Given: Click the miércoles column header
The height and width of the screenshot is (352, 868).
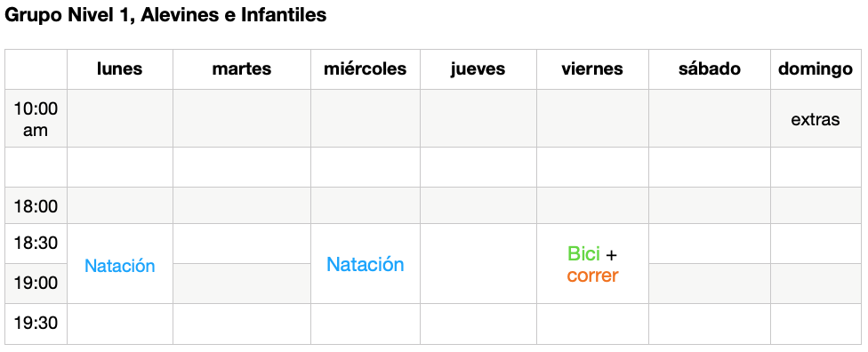Looking at the screenshot, I should click(366, 68).
